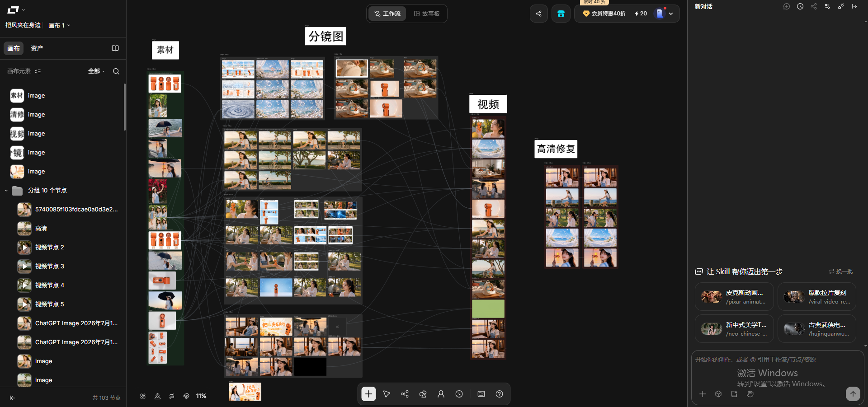Screen dimensions: 868x407
Task: Start a new chat with the plus bubble icon
Action: (787, 6)
